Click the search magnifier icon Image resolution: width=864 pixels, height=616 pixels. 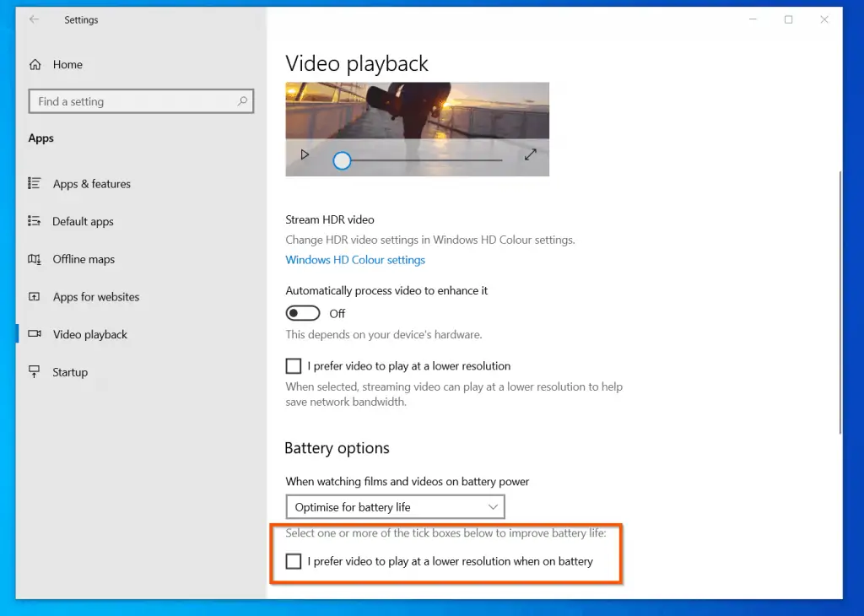[x=242, y=101]
